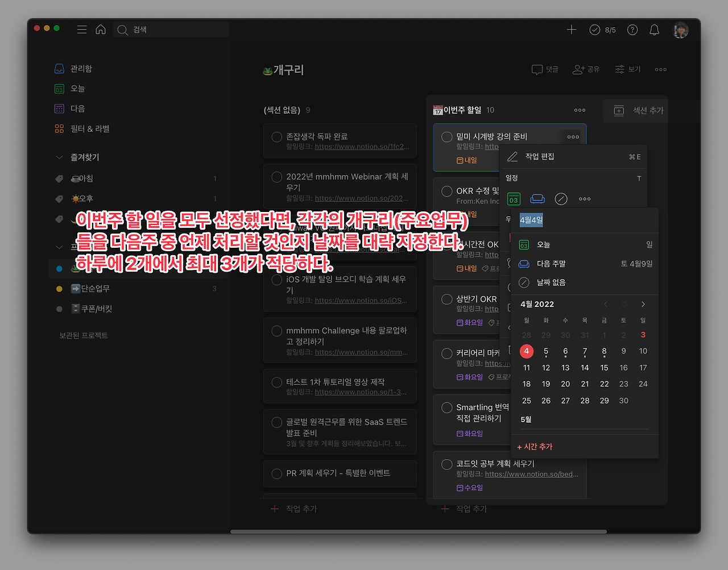Check off 2022년 mmhmm Webinar 계획 세우기
The height and width of the screenshot is (570, 728).
[x=277, y=177]
